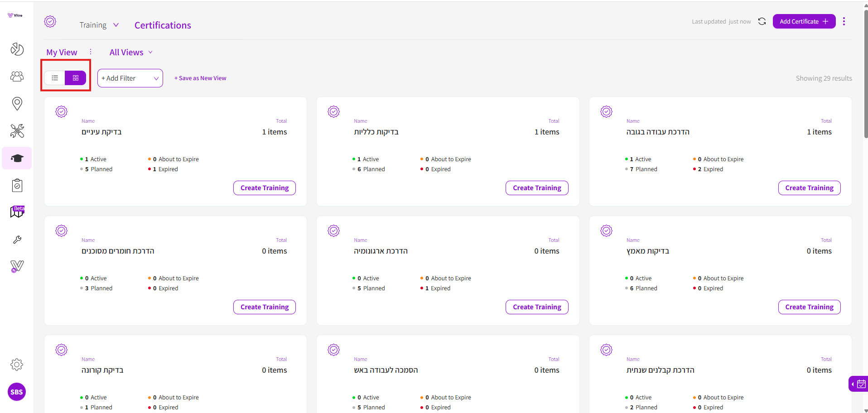The image size is (868, 413).
Task: Create Training for הדרכת חומרים מסוכנים
Action: pos(265,307)
